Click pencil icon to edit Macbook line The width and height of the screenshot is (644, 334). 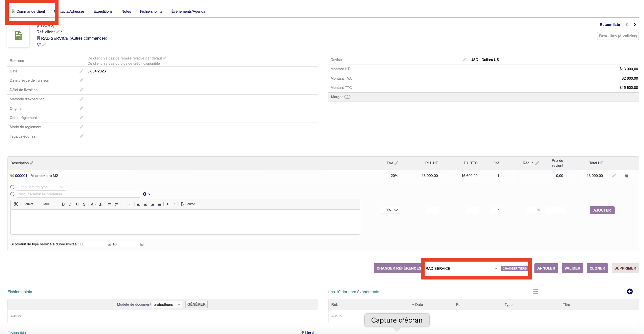point(614,176)
